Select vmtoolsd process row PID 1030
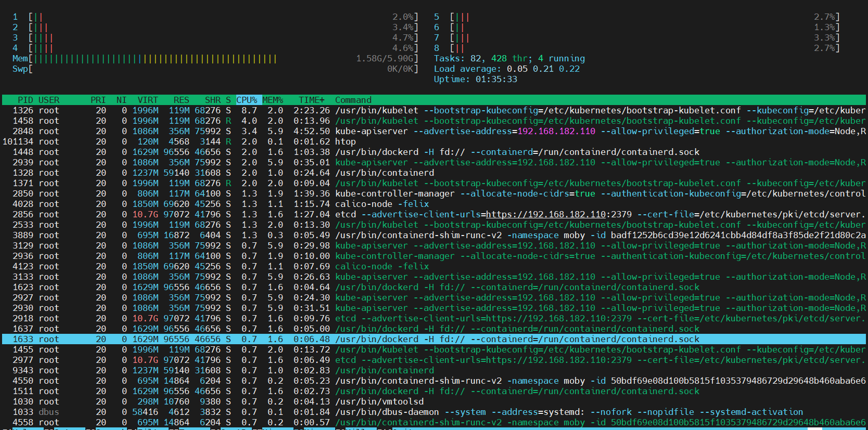Viewport: 868px width, 430px height. [434, 401]
